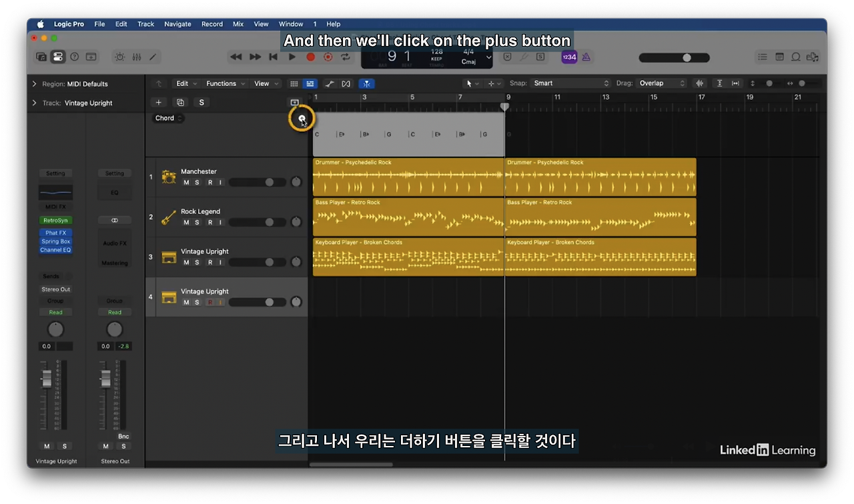Open the Drag Overlap popup menu

[661, 83]
